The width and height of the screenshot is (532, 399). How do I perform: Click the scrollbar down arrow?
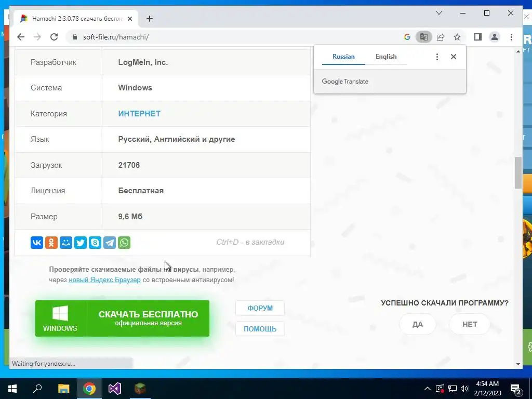[518, 364]
